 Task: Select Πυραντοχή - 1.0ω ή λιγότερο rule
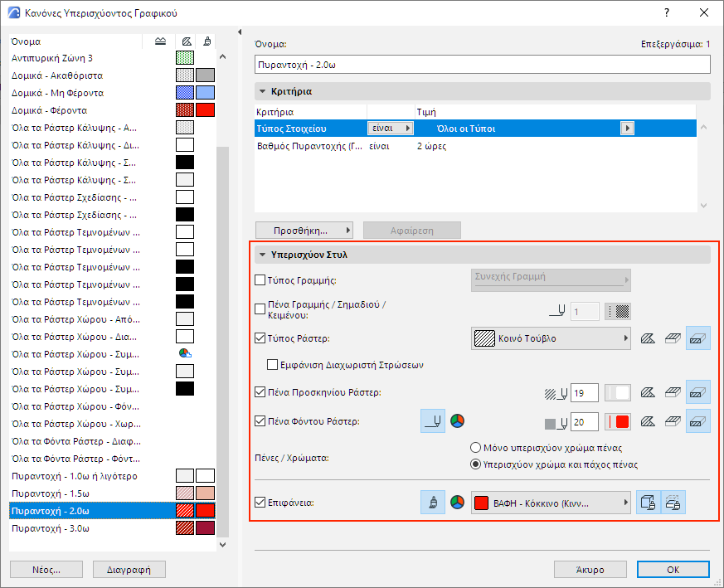point(113,476)
